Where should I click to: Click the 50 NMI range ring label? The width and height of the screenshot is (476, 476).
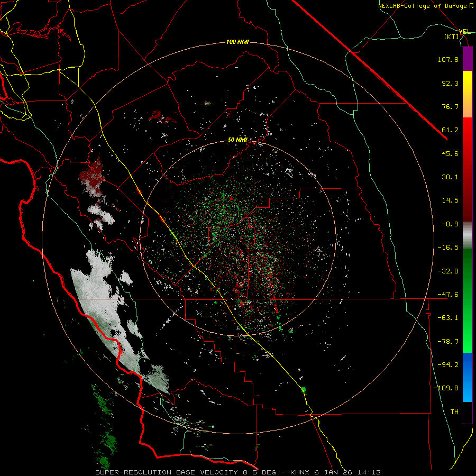[x=237, y=140]
